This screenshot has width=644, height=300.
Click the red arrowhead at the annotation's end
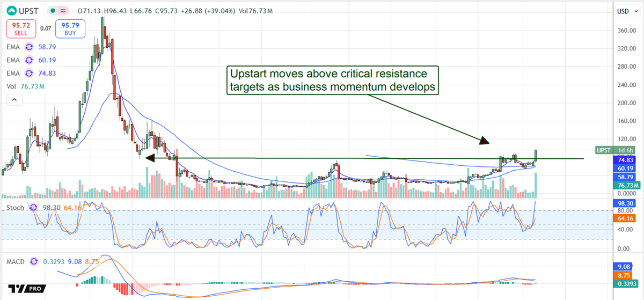484,141
